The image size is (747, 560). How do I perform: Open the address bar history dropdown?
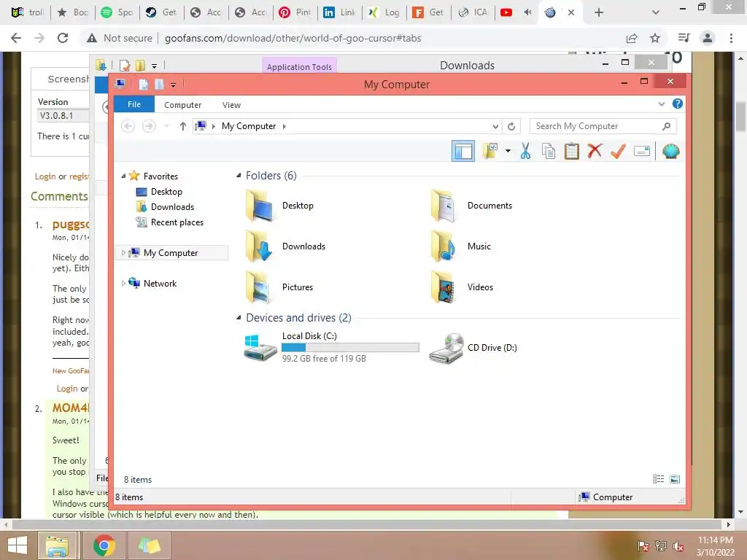click(495, 126)
